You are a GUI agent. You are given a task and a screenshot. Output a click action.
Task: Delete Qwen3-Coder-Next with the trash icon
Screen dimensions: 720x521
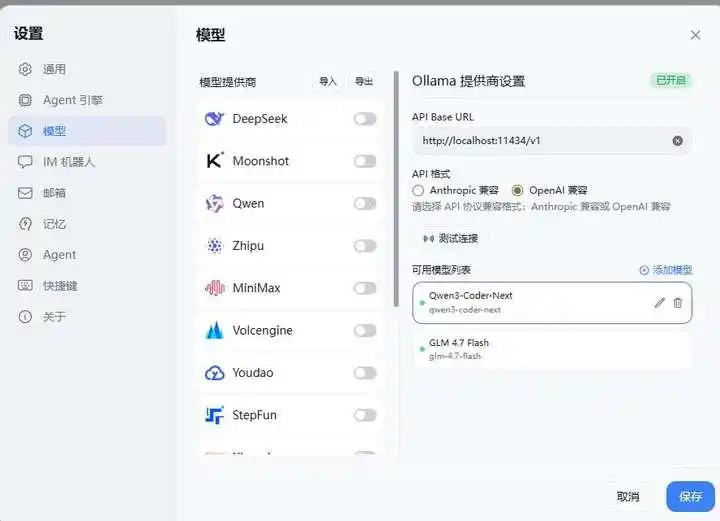(x=678, y=303)
